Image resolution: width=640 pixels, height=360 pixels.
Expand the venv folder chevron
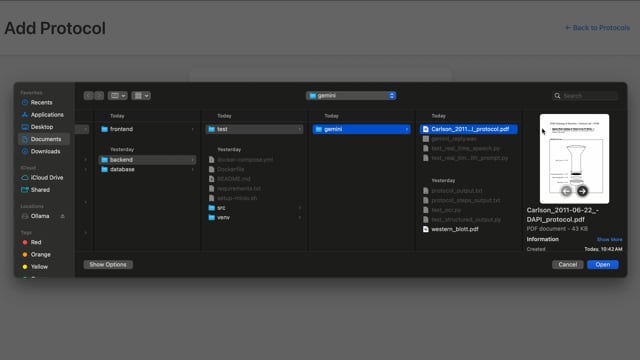pos(300,218)
